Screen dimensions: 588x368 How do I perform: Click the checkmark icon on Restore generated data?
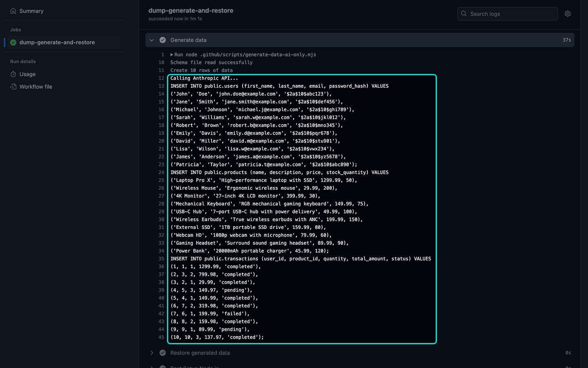(x=163, y=352)
